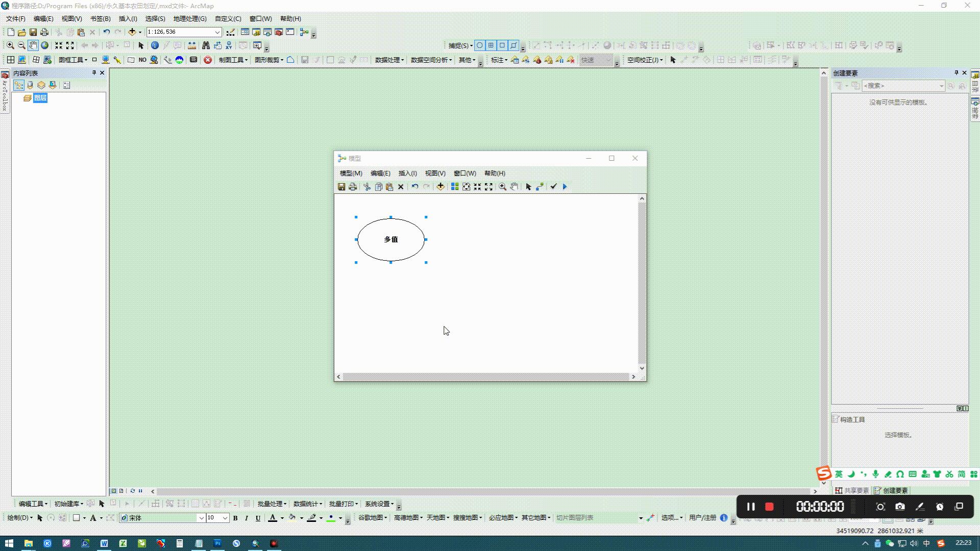The height and width of the screenshot is (551, 980).
Task: Toggle the Pan tool in the main toolbar
Action: pos(33,45)
